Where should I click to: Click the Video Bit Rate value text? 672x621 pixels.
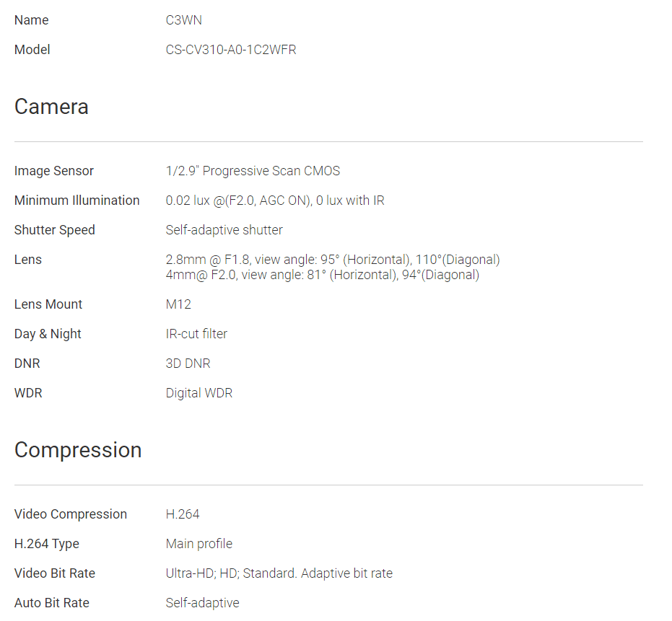(x=279, y=573)
